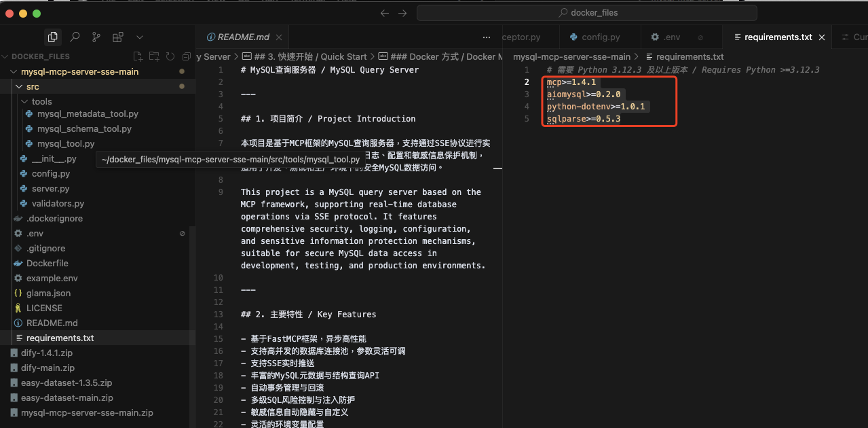Open the editor more actions ellipsis menu
868x428 pixels.
click(486, 37)
